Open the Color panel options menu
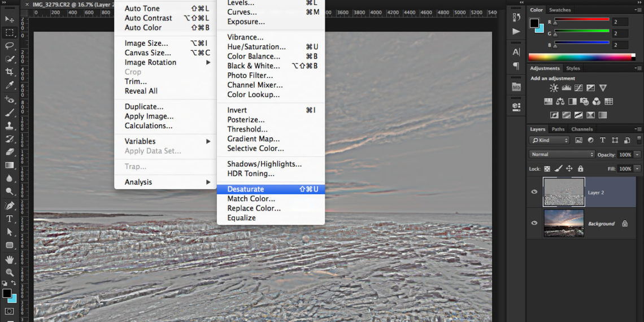The image size is (644, 322). click(x=637, y=10)
